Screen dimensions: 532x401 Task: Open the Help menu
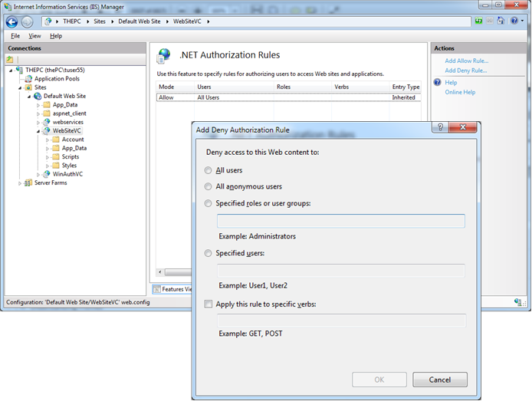click(x=56, y=36)
